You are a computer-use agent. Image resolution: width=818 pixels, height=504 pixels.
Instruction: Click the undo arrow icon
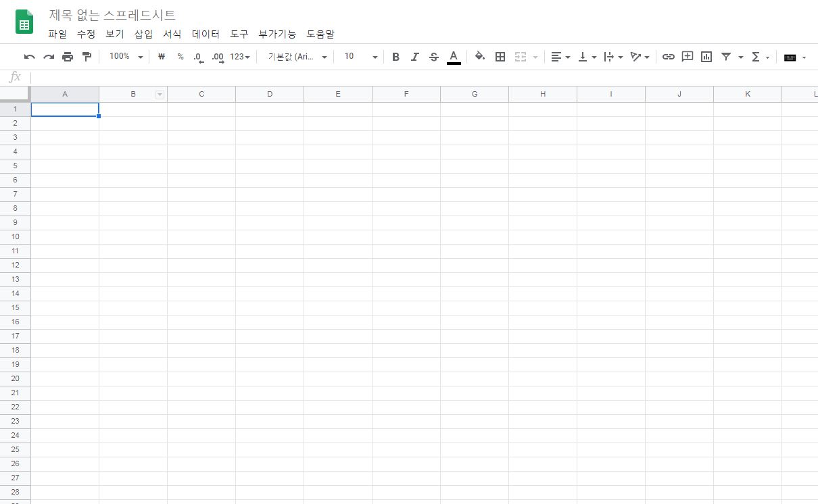[x=29, y=57]
